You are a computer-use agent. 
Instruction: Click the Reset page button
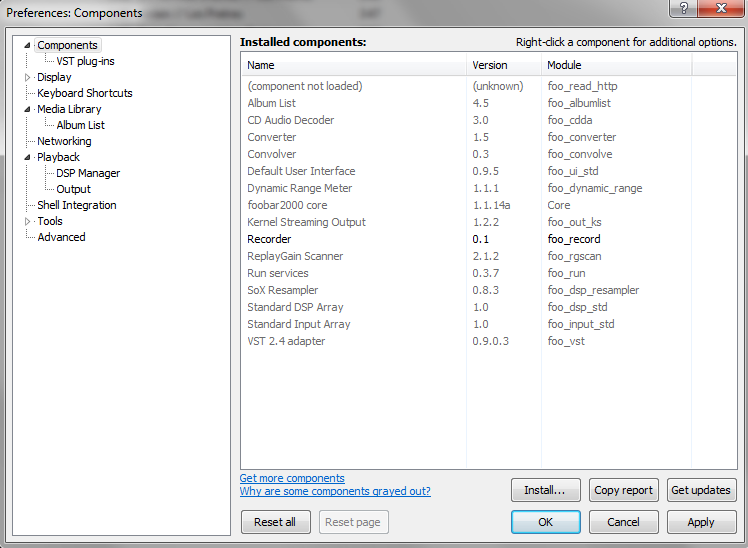pyautogui.click(x=353, y=522)
